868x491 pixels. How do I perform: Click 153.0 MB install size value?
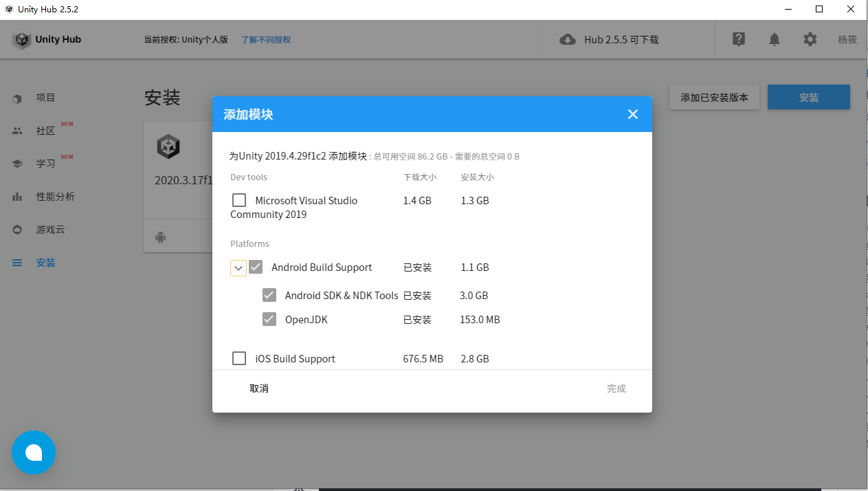tap(480, 320)
